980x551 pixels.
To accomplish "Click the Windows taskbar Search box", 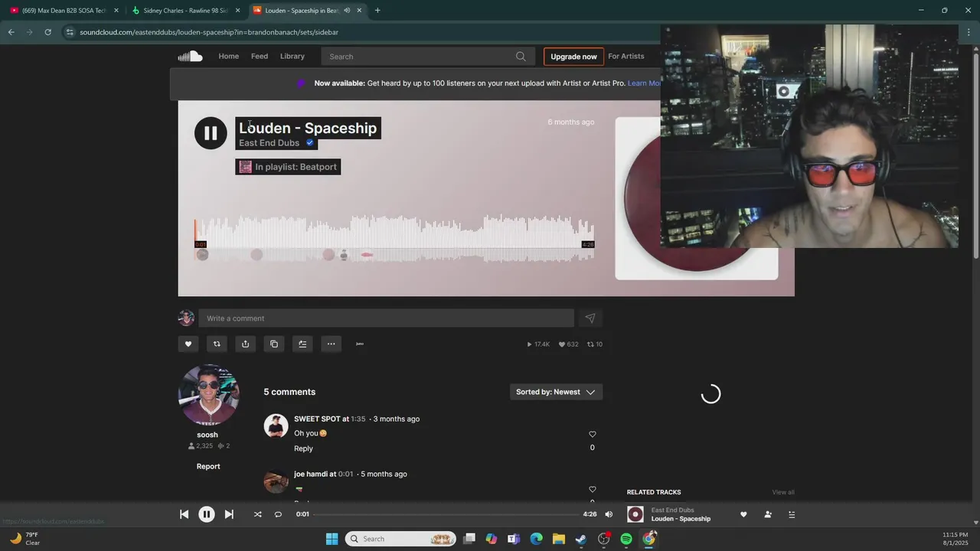I will click(x=400, y=539).
